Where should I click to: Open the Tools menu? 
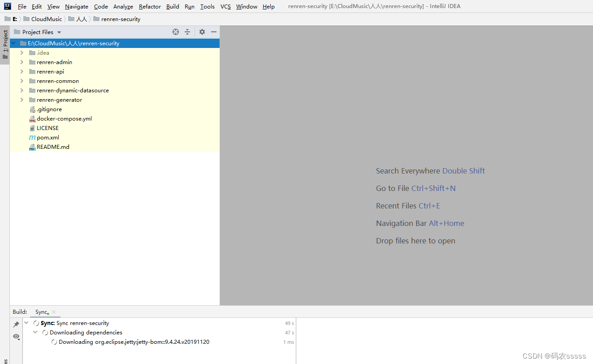point(208,6)
